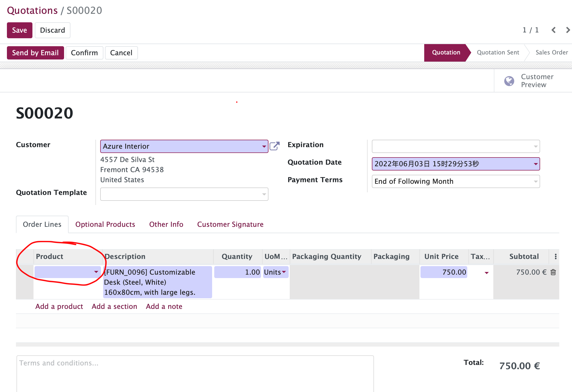Open Azure Interior record via external link icon
This screenshot has width=572, height=392.
(275, 146)
